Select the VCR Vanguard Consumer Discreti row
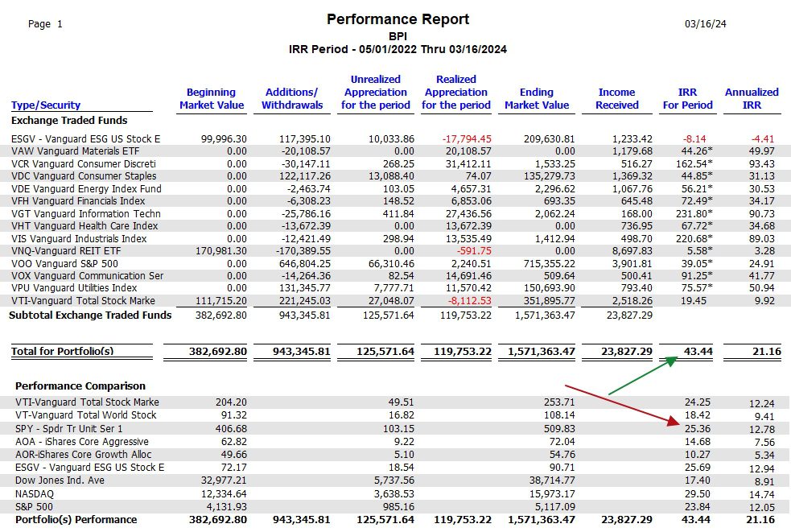Screen dimensions: 791x532 pos(396,163)
